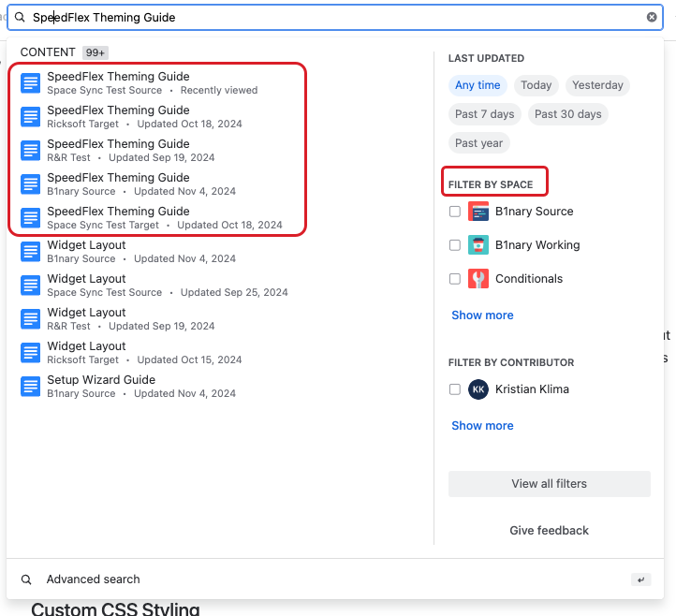Click inside the SpeedFlex Theming Guide search field
Image resolution: width=676 pixels, height=616 pixels.
point(335,17)
